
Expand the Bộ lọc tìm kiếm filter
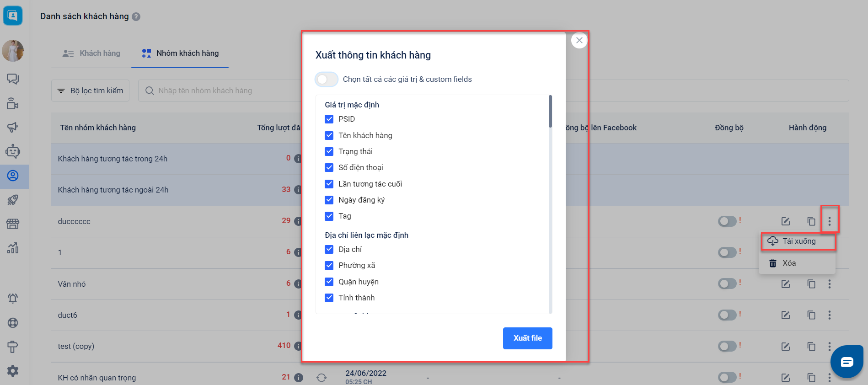(90, 91)
